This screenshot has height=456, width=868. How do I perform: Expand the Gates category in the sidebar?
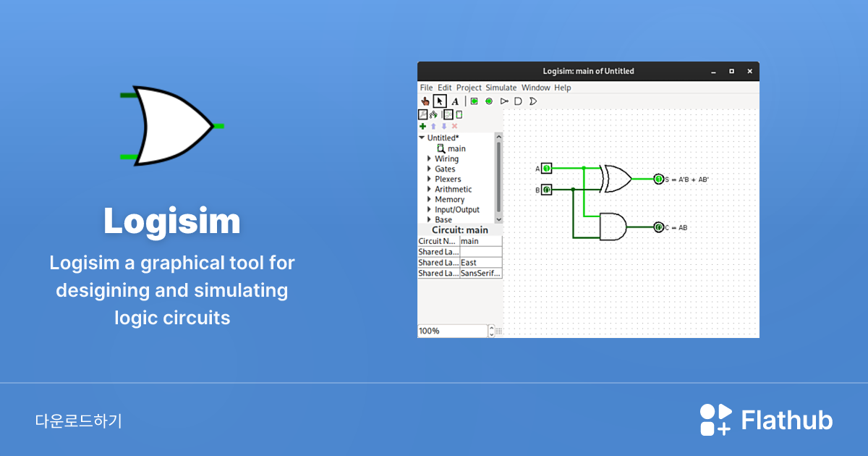[430, 169]
